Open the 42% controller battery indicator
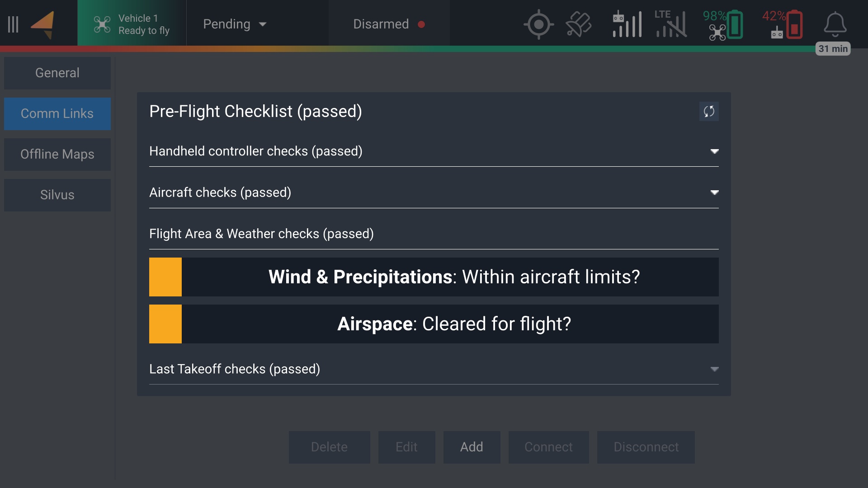 783,24
